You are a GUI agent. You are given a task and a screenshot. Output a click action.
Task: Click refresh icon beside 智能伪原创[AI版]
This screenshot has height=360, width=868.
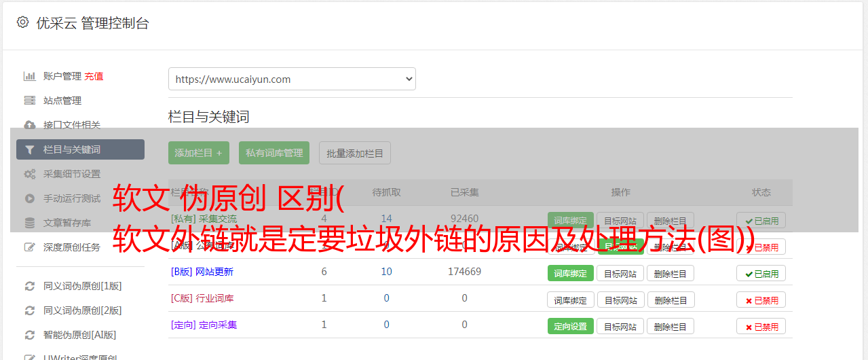[x=30, y=335]
